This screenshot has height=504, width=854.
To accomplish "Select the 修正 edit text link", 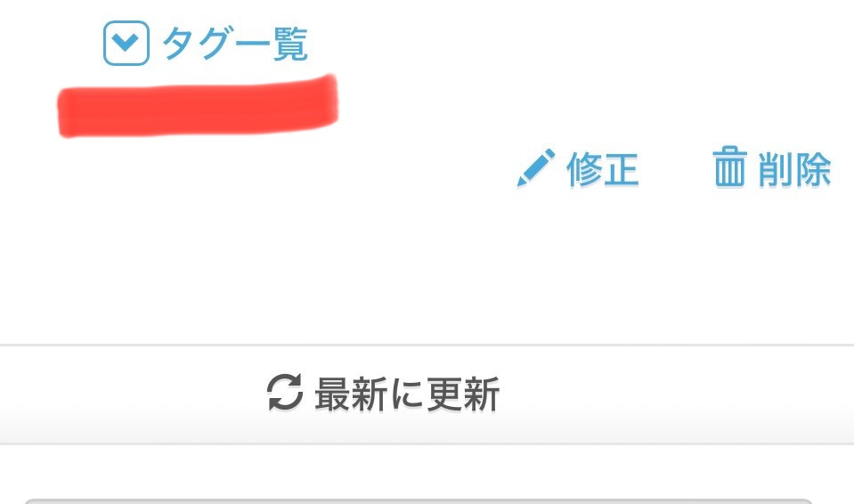I will (x=602, y=169).
